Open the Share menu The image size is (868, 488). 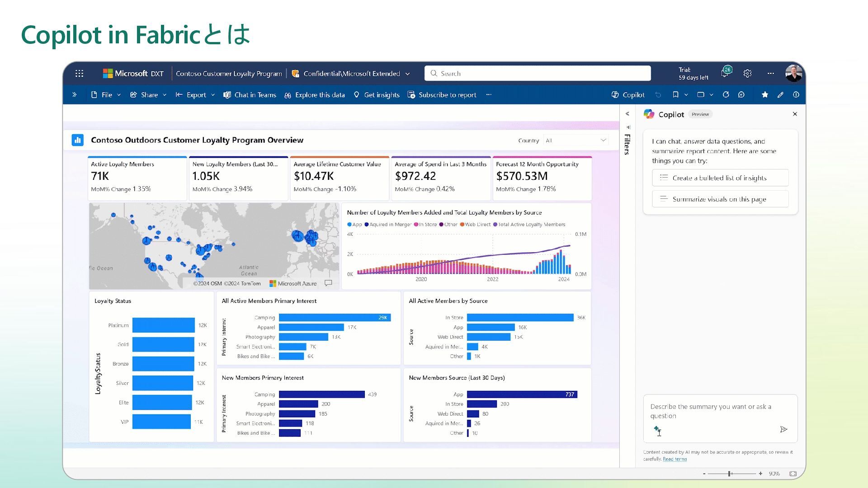[149, 94]
